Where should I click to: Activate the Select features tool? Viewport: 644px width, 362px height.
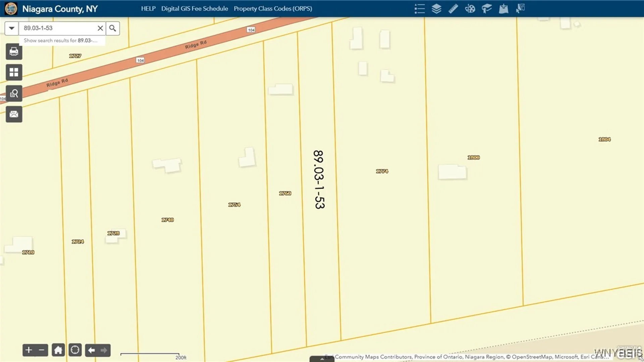[x=520, y=9]
